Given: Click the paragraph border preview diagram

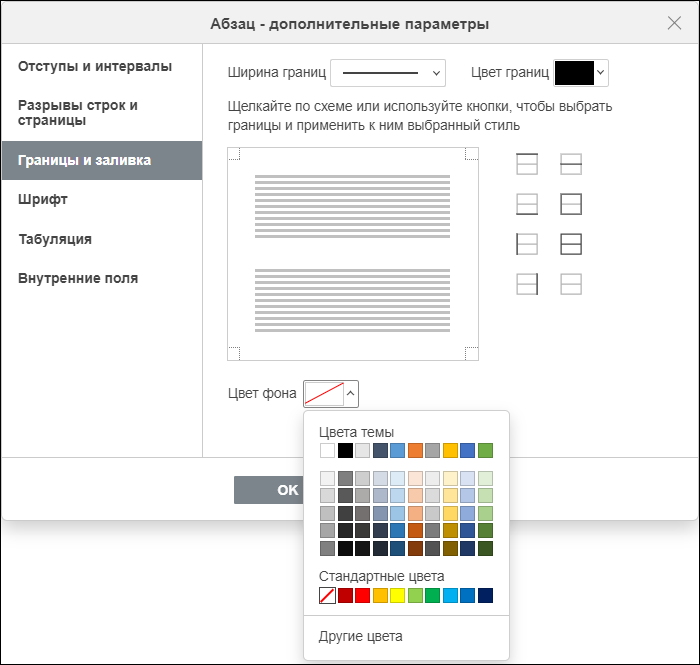Looking at the screenshot, I should tap(353, 254).
